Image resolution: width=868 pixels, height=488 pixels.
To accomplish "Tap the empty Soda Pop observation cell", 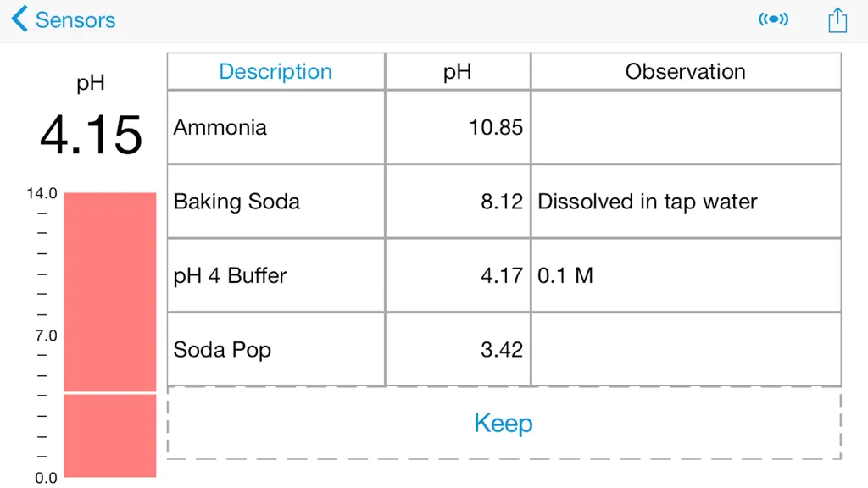I will (686, 350).
